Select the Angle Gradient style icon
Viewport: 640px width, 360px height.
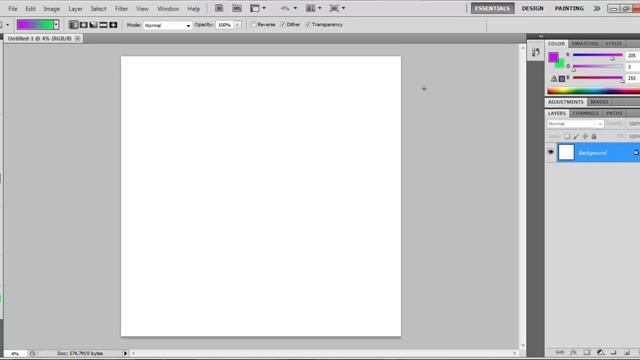pos(93,25)
